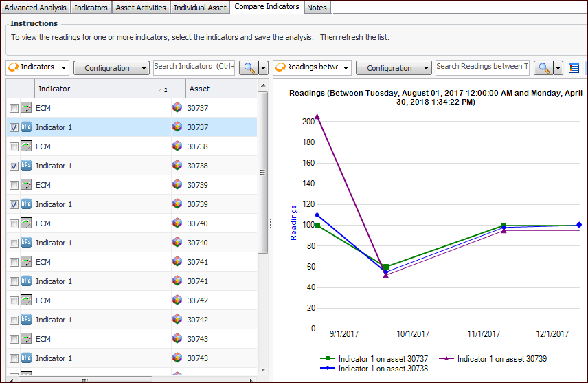Sort list by Indicator column header

click(96, 89)
